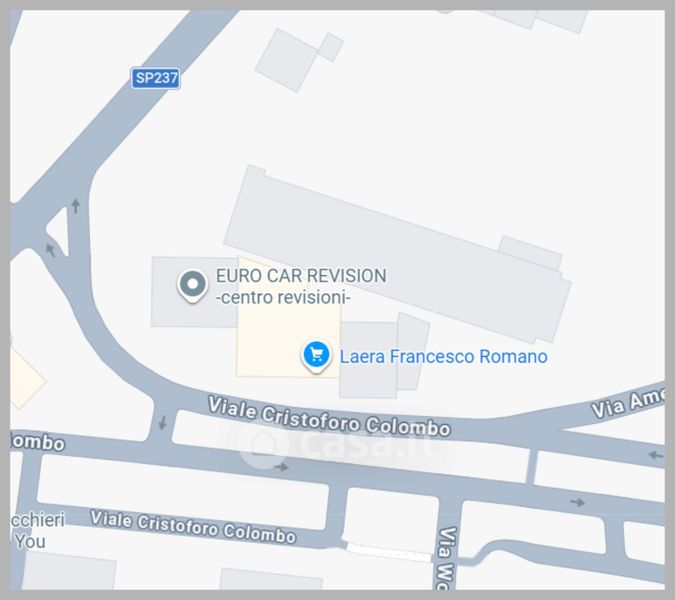Click the up arrow near the SP237 junction
The image size is (675, 600).
pyautogui.click(x=76, y=206)
